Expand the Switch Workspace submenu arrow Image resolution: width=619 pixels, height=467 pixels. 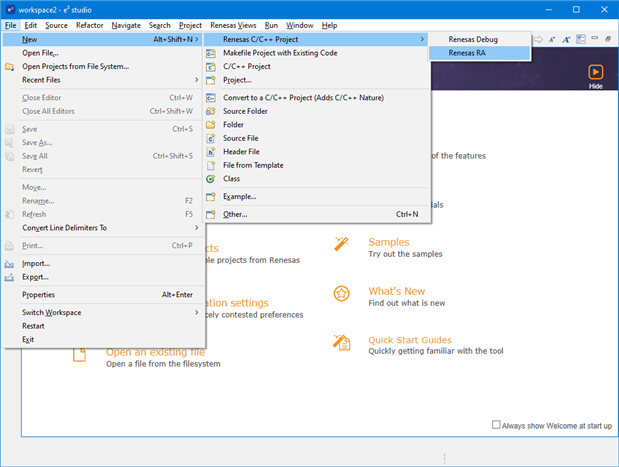tap(196, 312)
